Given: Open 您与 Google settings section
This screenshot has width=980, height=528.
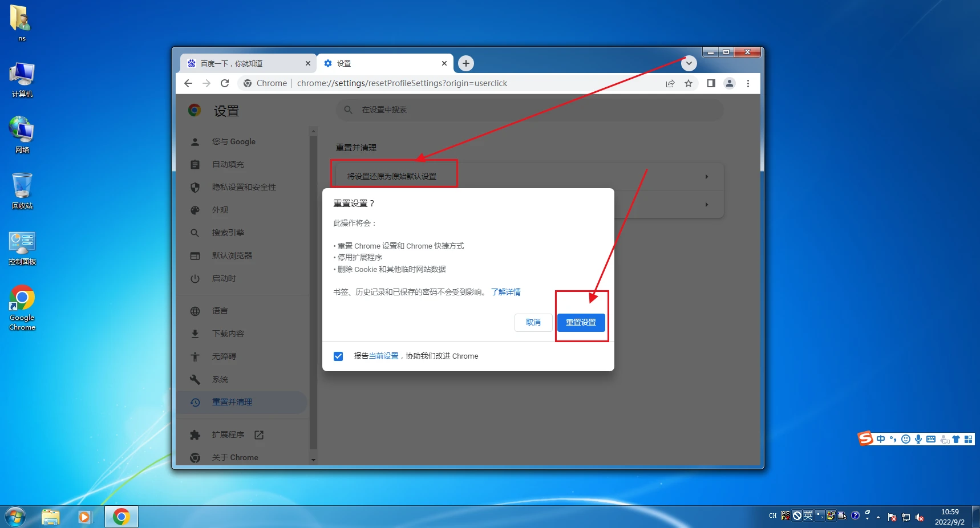Looking at the screenshot, I should (x=234, y=141).
